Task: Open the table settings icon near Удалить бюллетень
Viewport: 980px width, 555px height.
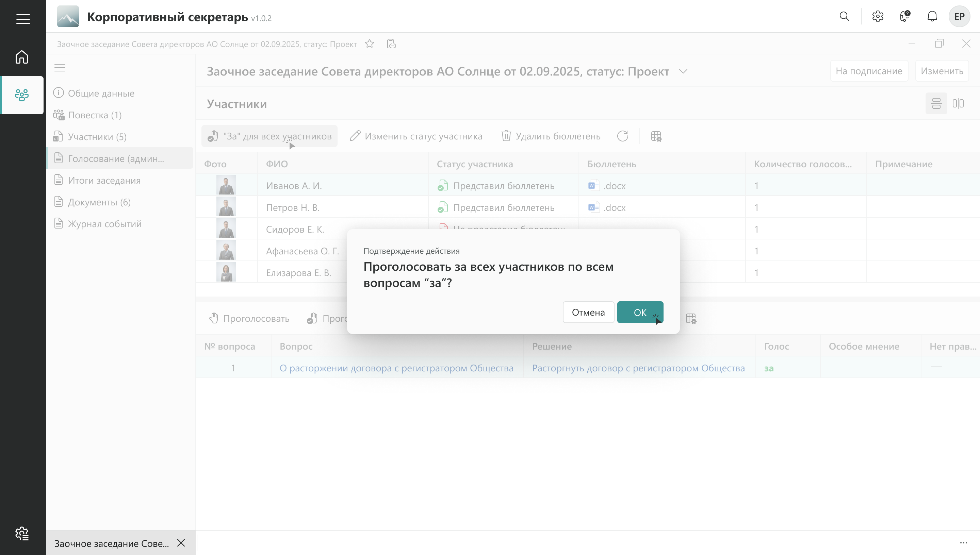Action: (656, 136)
